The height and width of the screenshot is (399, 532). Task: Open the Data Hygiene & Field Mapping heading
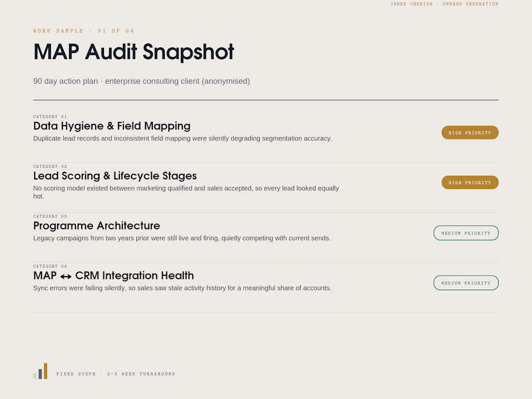point(112,126)
